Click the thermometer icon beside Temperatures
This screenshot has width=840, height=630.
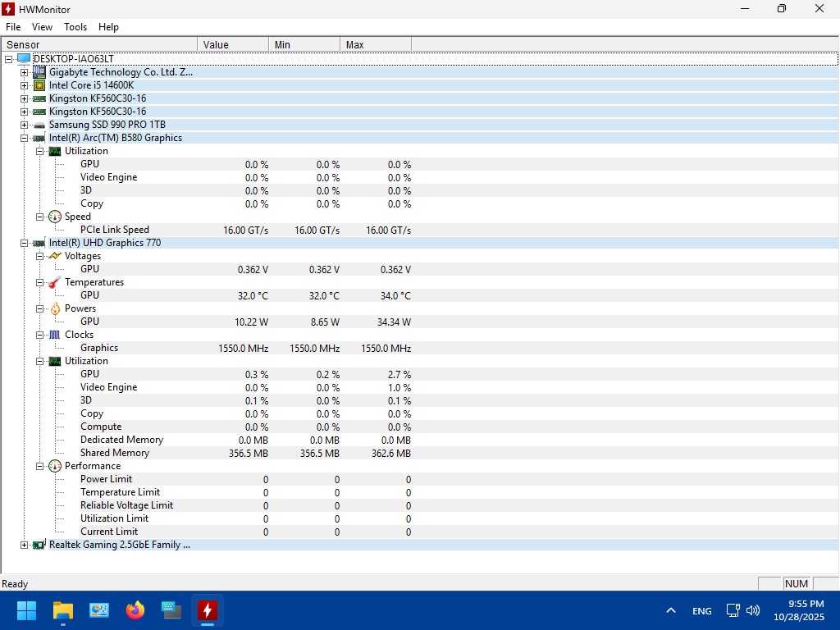click(x=55, y=282)
